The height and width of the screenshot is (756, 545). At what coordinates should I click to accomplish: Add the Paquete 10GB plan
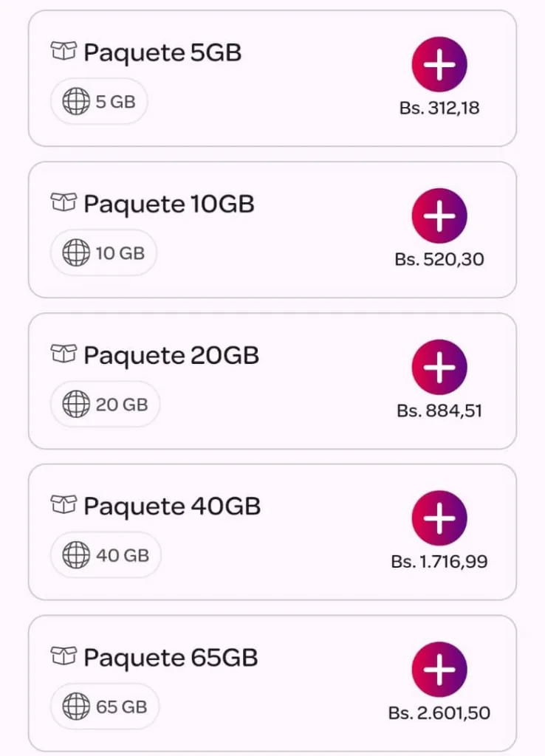(439, 216)
